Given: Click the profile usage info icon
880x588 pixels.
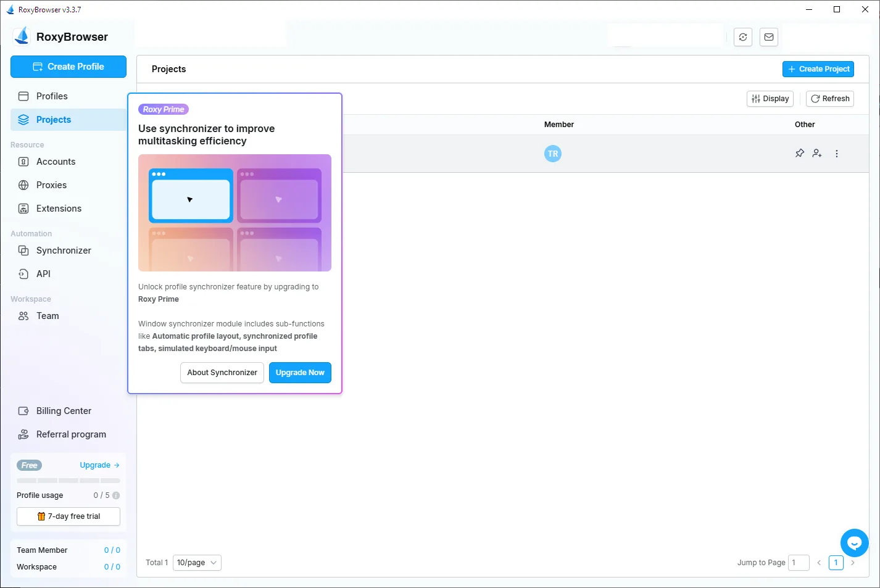Looking at the screenshot, I should click(x=116, y=495).
